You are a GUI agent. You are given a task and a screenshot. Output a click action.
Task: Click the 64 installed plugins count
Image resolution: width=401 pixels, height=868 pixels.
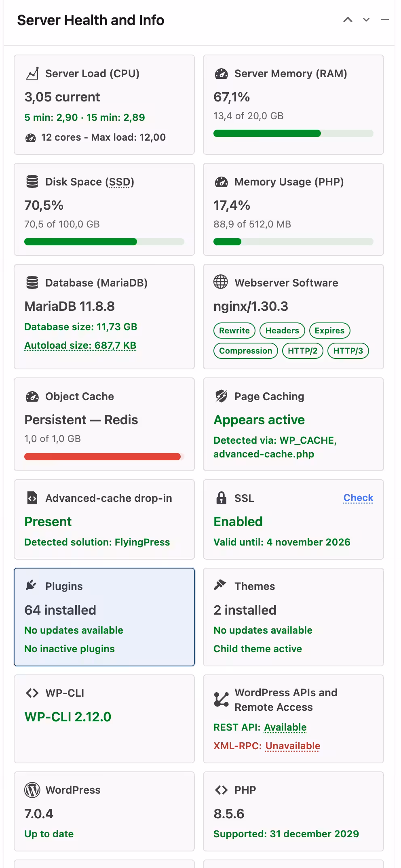(60, 610)
